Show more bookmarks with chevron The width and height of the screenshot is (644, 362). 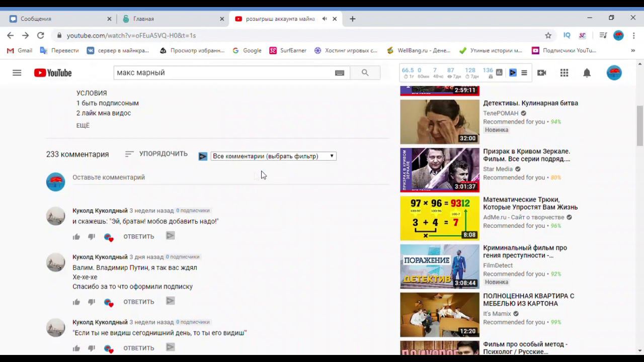tap(633, 50)
